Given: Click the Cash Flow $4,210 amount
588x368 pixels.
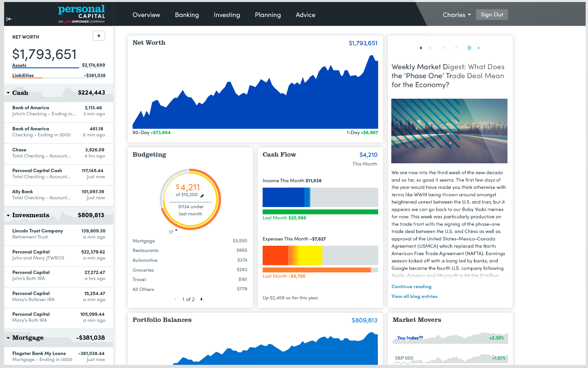Looking at the screenshot, I should [368, 155].
